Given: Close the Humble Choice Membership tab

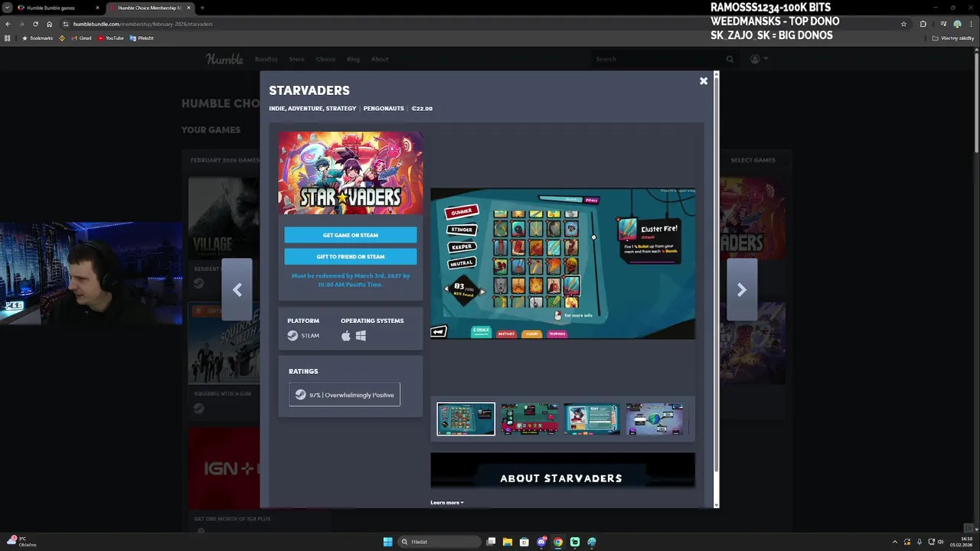Looking at the screenshot, I should point(188,8).
